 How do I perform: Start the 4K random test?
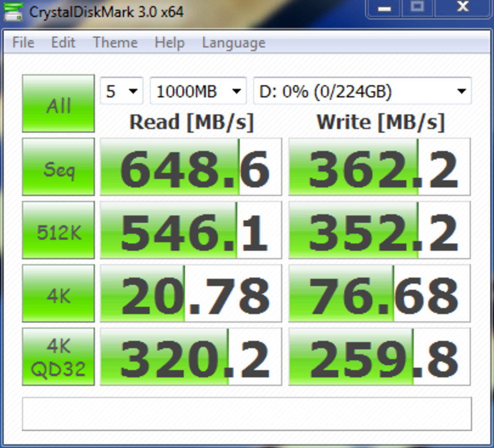coord(58,293)
